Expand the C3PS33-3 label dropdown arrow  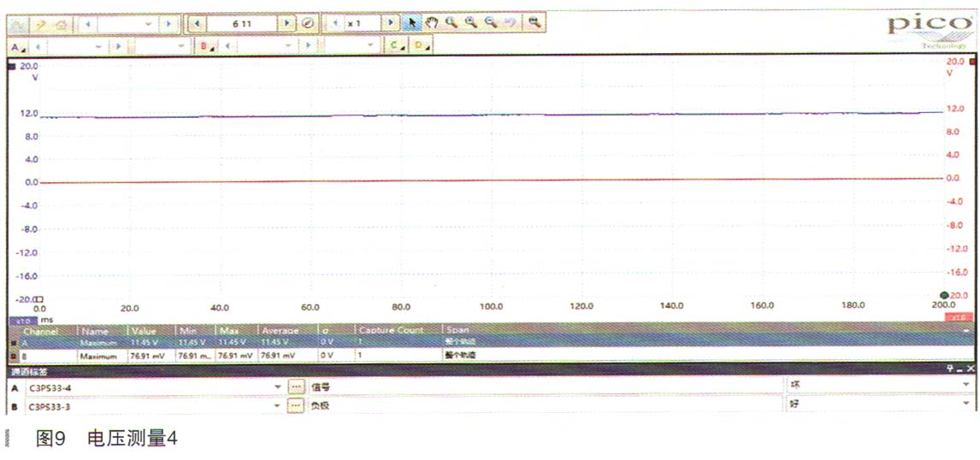pos(278,406)
